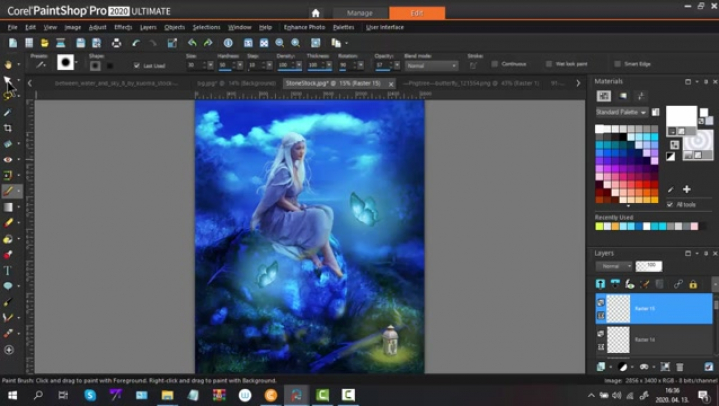719x406 pixels.
Task: Click the Home icon at the top
Action: pyautogui.click(x=315, y=13)
